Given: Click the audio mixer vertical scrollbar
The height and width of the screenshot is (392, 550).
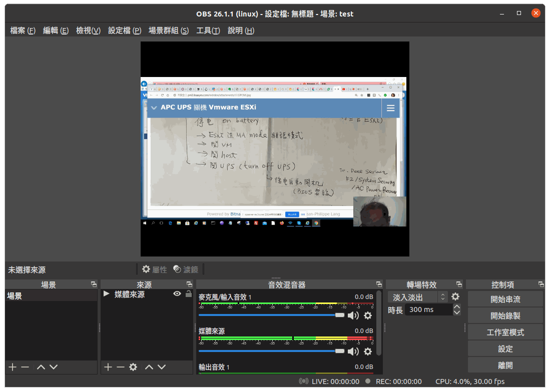Looking at the screenshot, I should (378, 323).
